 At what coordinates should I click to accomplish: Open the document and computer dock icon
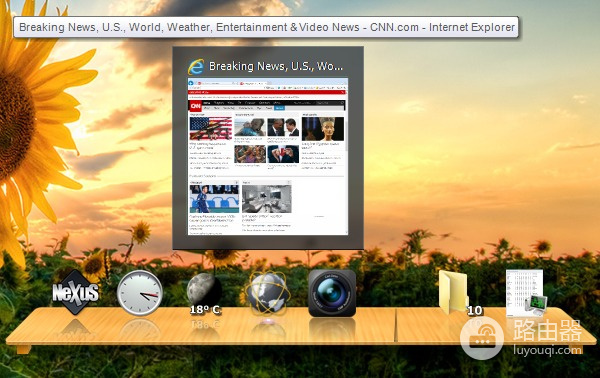526,293
